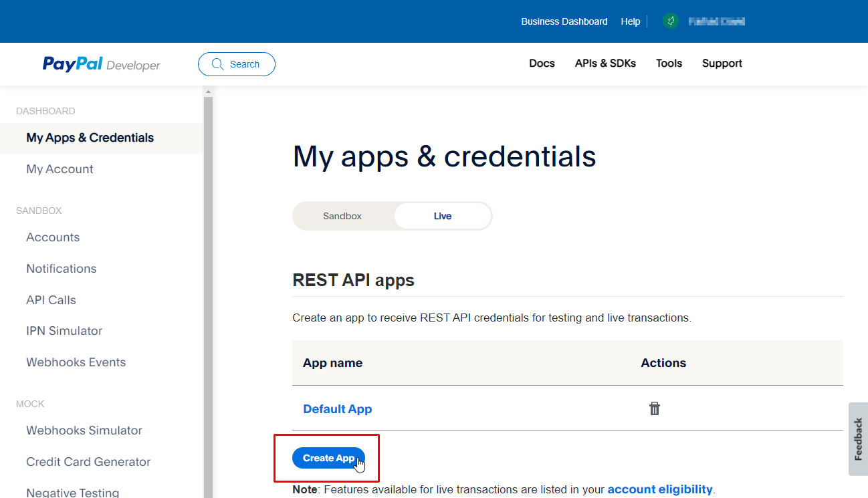Open the user profile avatar icon

click(x=671, y=21)
